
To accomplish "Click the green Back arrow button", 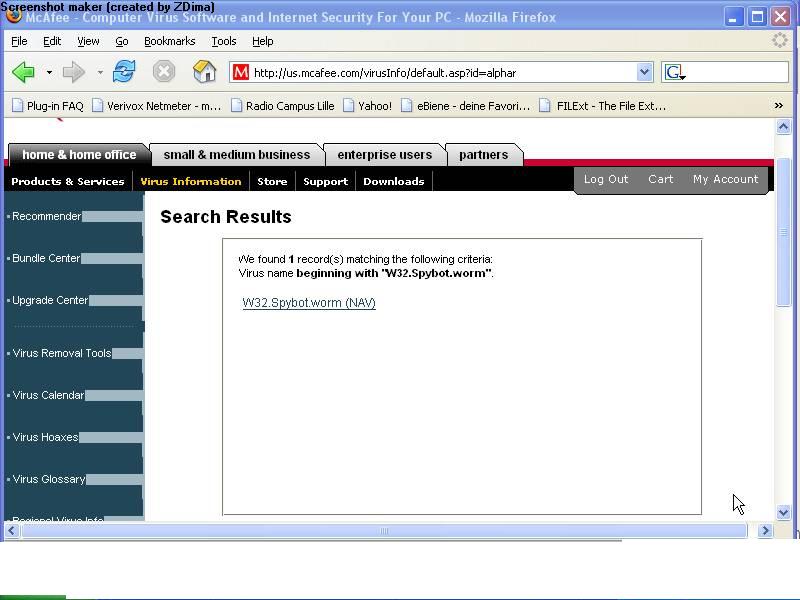I will click(23, 72).
